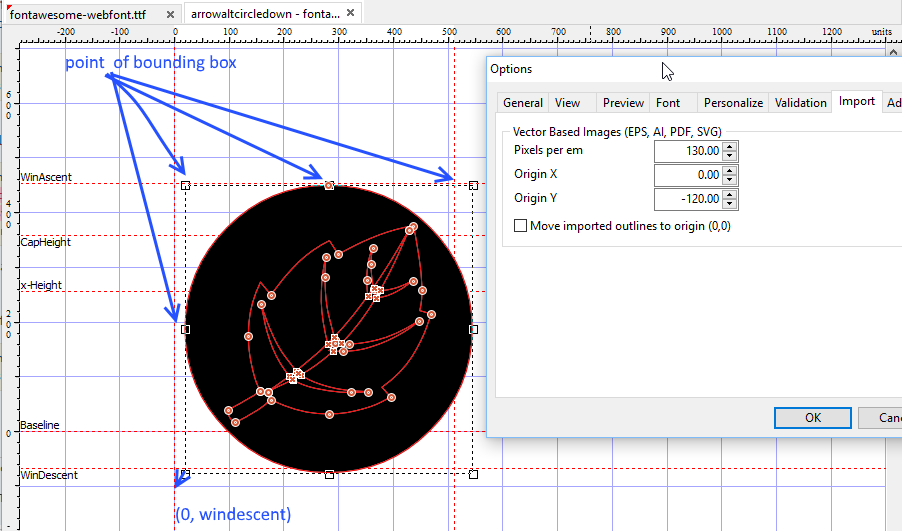Click the WinAscent guideline label
Screen dimensions: 902x531
[x=46, y=177]
